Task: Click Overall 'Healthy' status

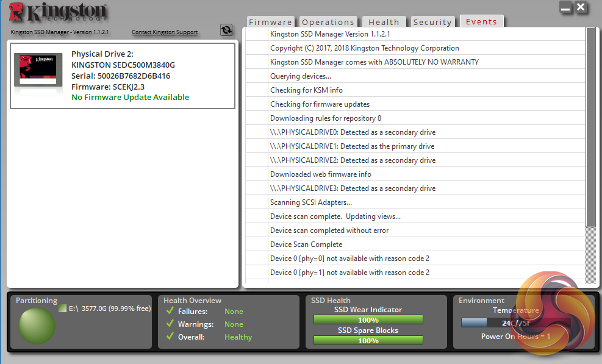Action: pos(238,337)
